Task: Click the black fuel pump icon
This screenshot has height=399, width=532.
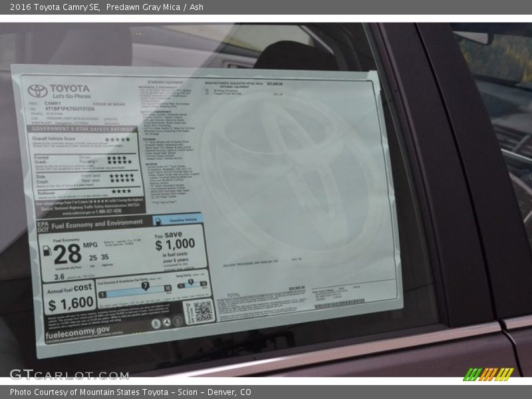Action: (x=48, y=250)
